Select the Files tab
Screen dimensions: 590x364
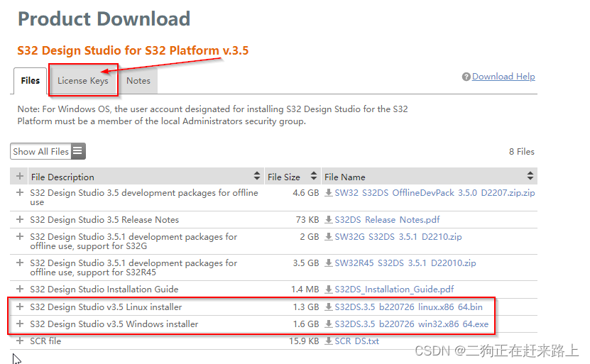[x=30, y=80]
